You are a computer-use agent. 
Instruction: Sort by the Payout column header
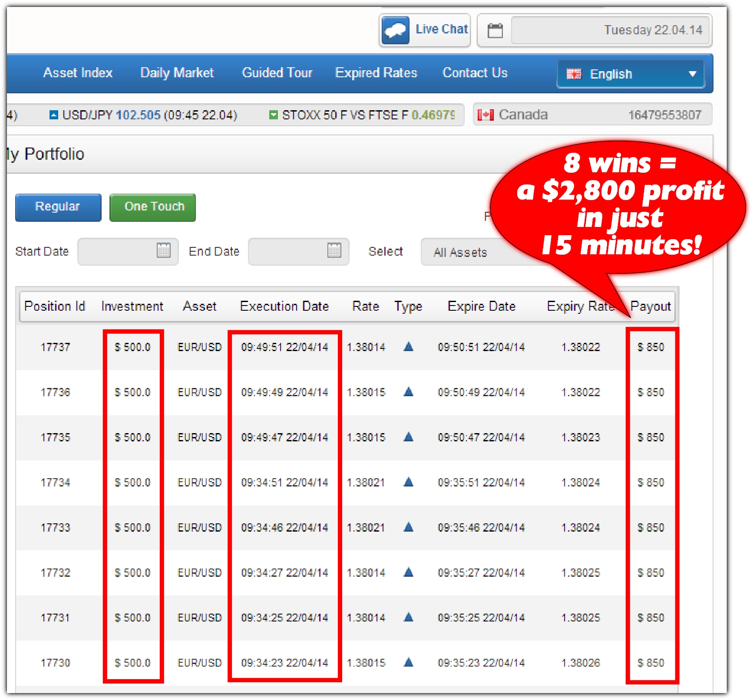tap(651, 306)
